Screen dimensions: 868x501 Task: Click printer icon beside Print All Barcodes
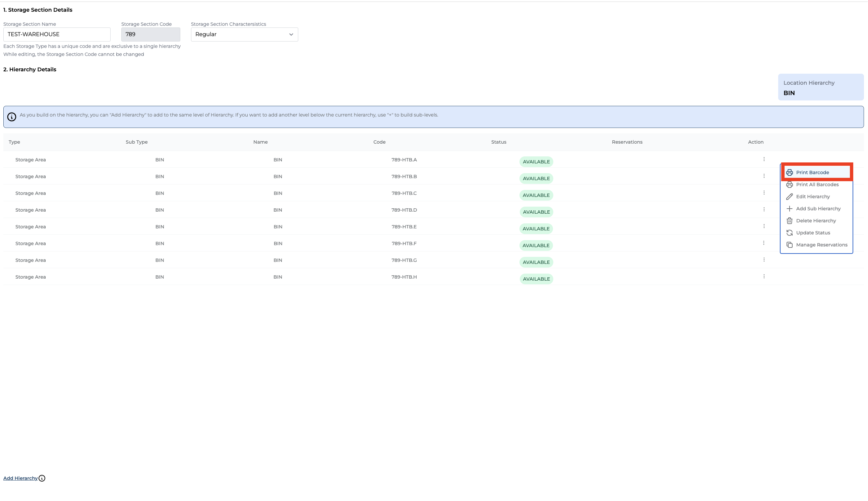click(789, 185)
